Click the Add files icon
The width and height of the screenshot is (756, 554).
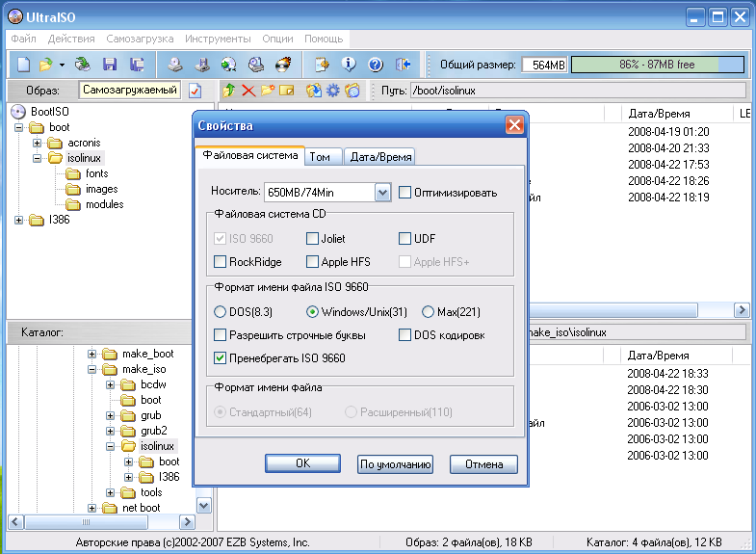click(314, 91)
